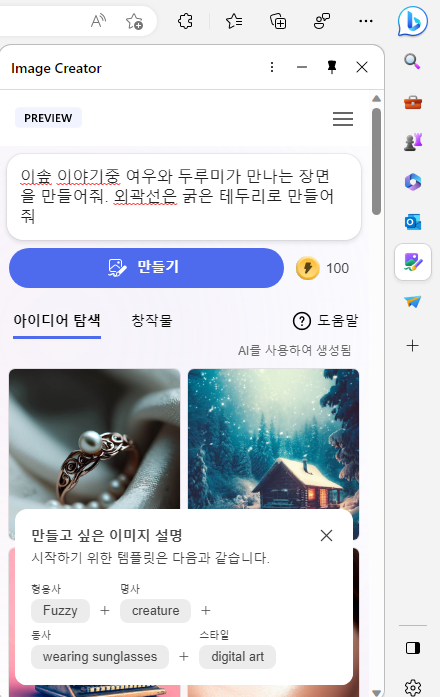Open the Favorites list icon
The width and height of the screenshot is (440, 697).
(x=234, y=20)
